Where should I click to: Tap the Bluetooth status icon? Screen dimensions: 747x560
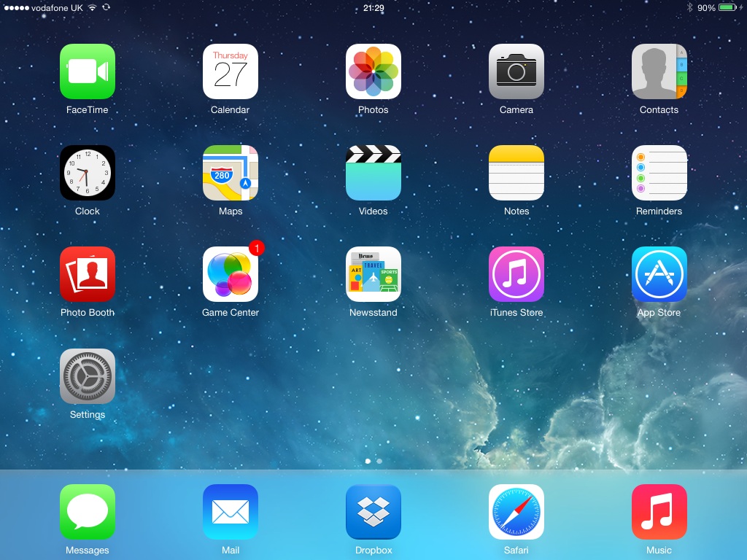click(689, 7)
